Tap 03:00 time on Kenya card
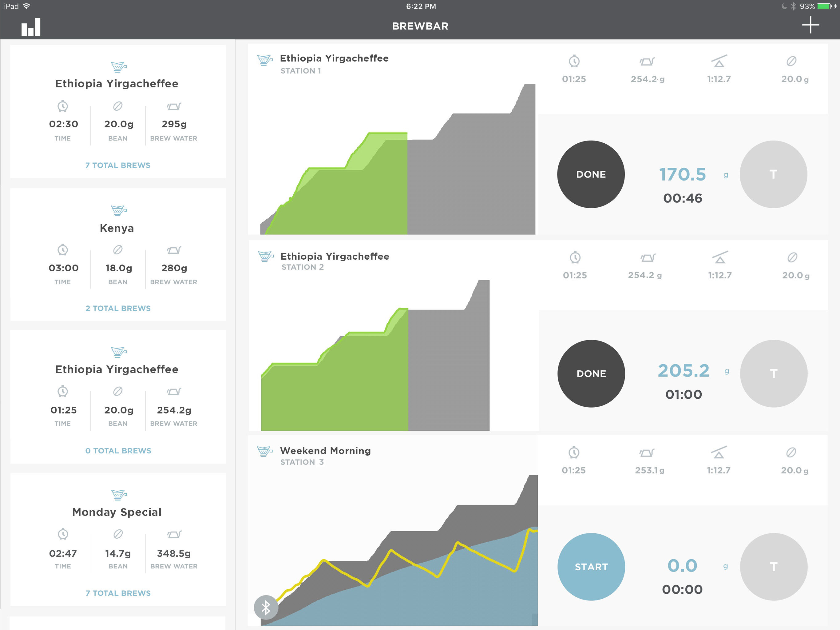Viewport: 840px width, 630px height. (63, 268)
